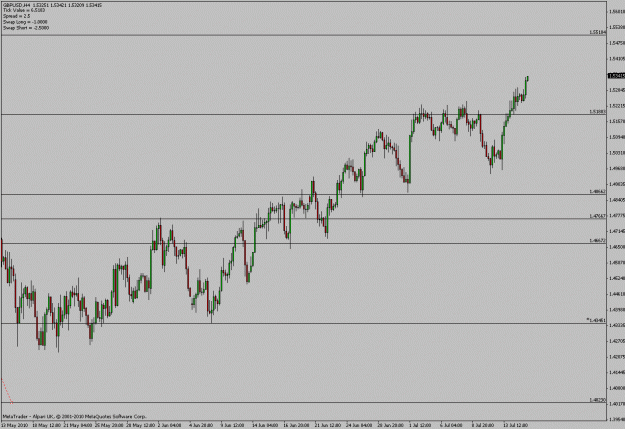Select the horizontal line labeled 1.55184
This screenshot has height=429, width=625.
point(303,35)
